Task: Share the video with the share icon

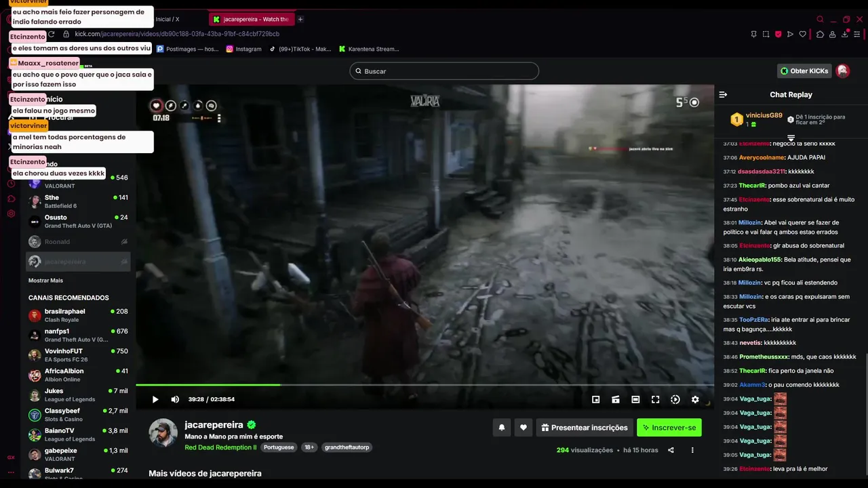Action: point(671,450)
